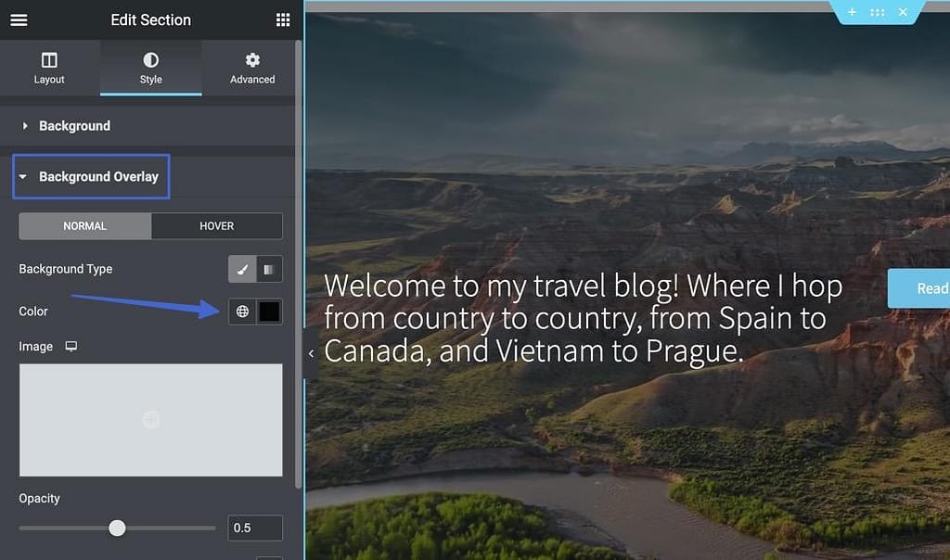Click the Read More button in preview
Viewport: 950px width, 560px height.
pyautogui.click(x=923, y=288)
